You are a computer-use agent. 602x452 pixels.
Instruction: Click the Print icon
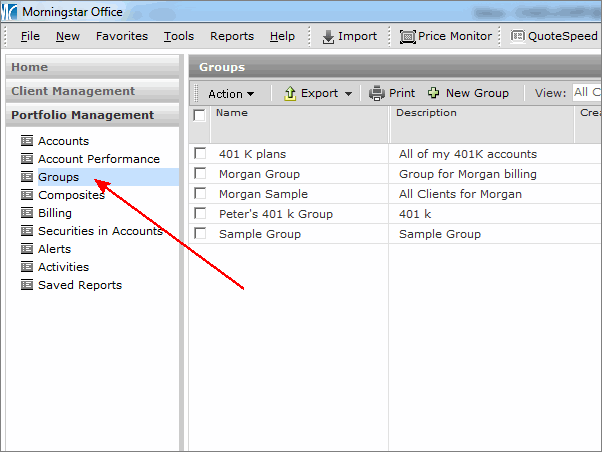[x=377, y=93]
